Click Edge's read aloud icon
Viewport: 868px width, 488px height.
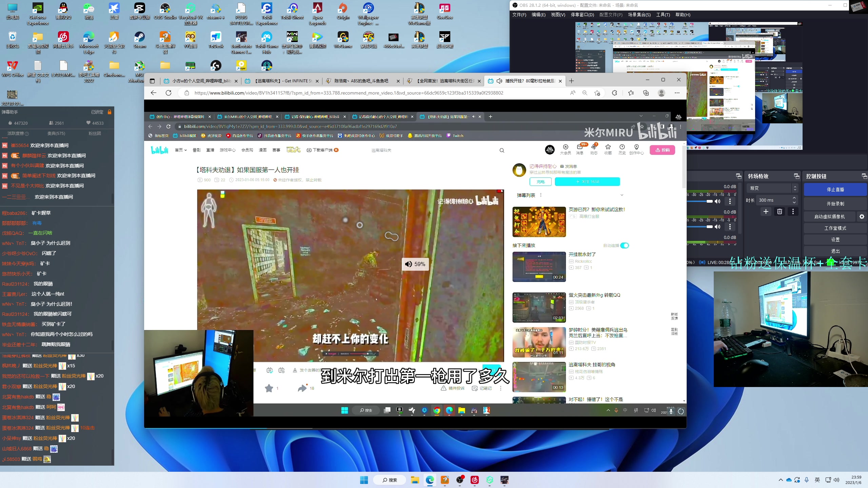click(x=573, y=93)
